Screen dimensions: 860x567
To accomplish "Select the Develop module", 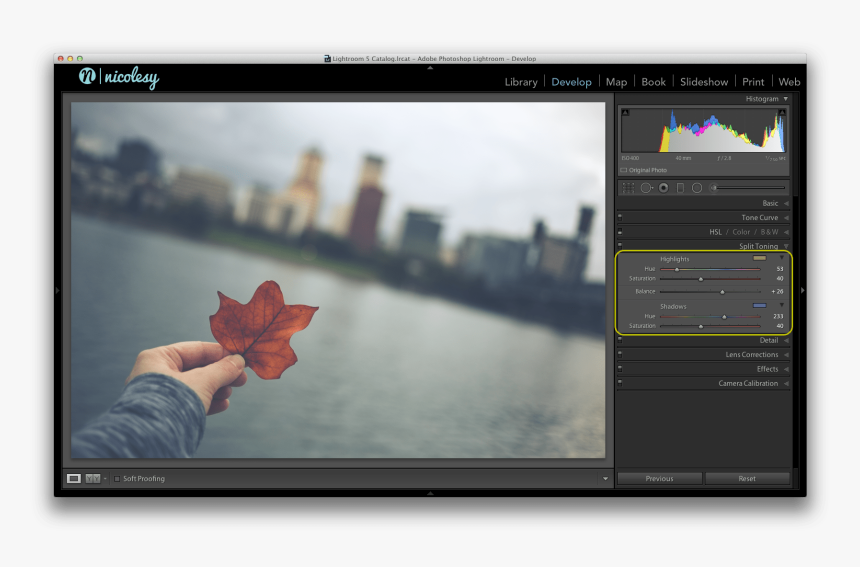I will 572,82.
